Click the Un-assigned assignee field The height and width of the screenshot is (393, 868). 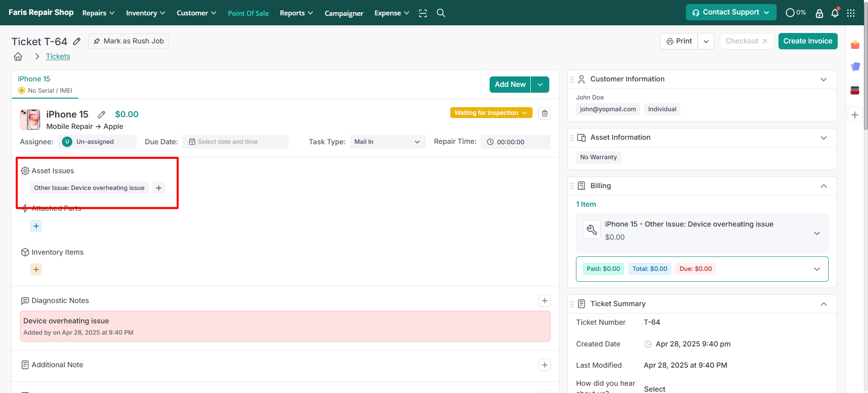(97, 142)
